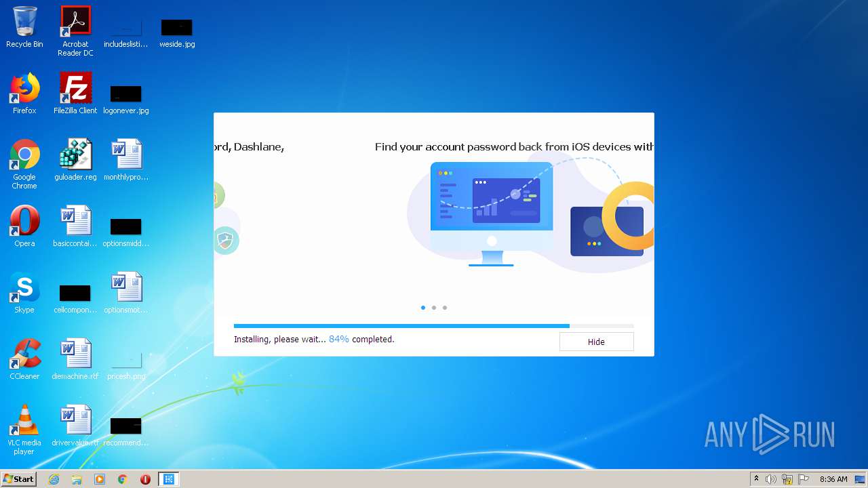Viewport: 868px width, 488px height.
Task: Open the Action Center flag icon
Action: [x=804, y=479]
